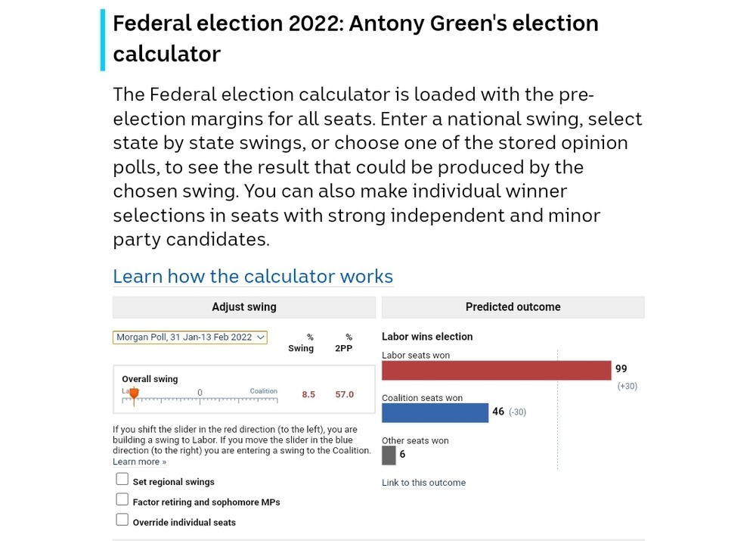Click Link to this outcome
The height and width of the screenshot is (541, 756).
pos(423,483)
